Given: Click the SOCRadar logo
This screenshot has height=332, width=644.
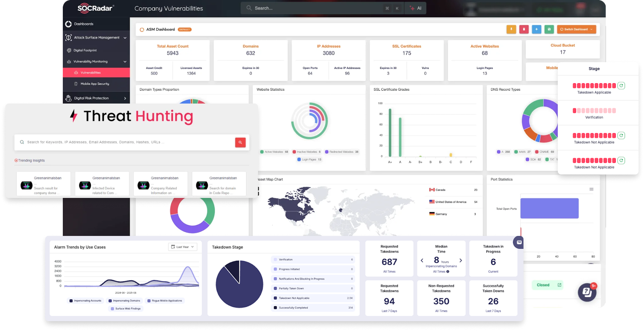Looking at the screenshot, I should click(x=96, y=8).
